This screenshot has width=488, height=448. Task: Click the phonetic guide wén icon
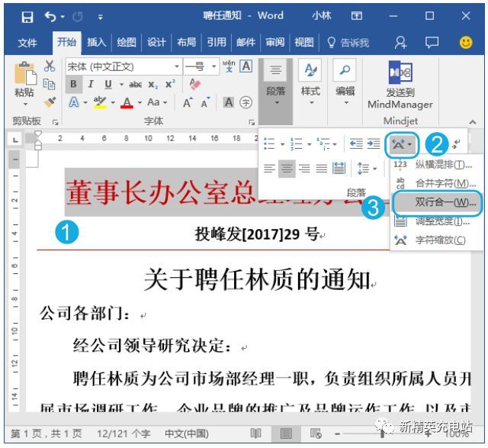point(229,66)
